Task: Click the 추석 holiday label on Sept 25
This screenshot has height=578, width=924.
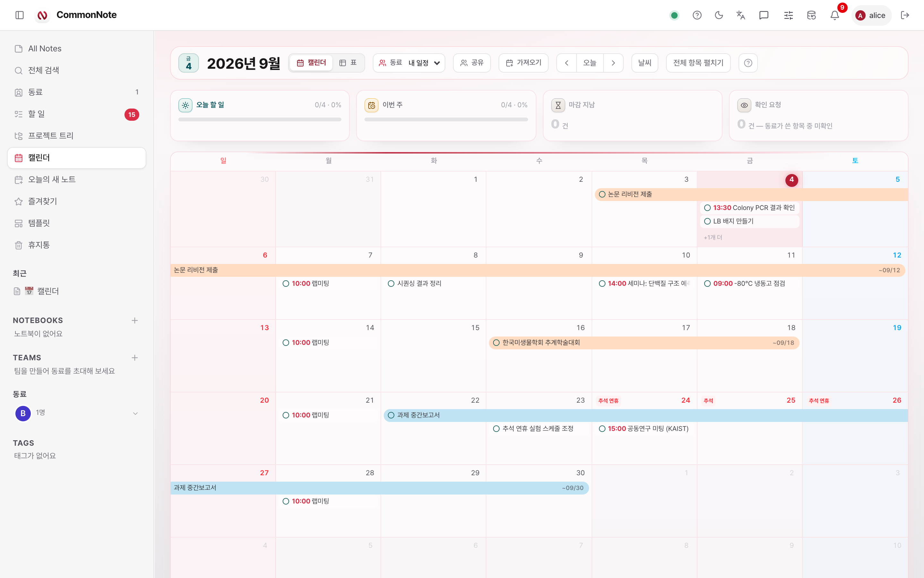Action: 708,401
